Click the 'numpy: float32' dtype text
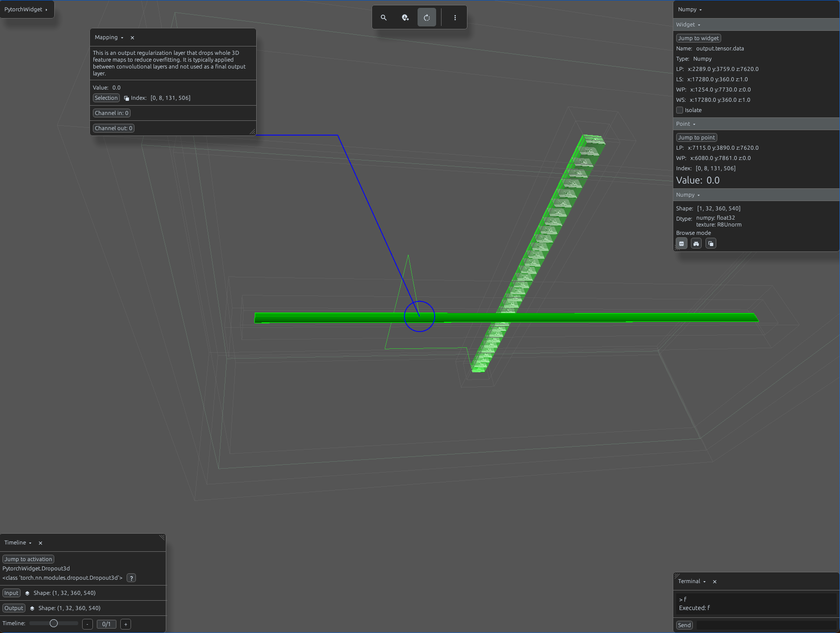840x633 pixels. [715, 218]
